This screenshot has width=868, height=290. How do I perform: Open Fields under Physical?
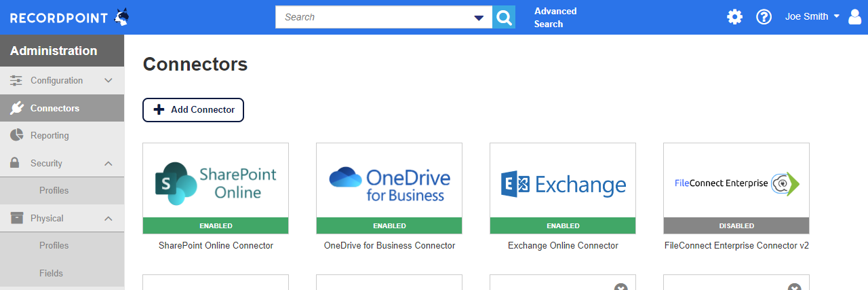[62, 273]
